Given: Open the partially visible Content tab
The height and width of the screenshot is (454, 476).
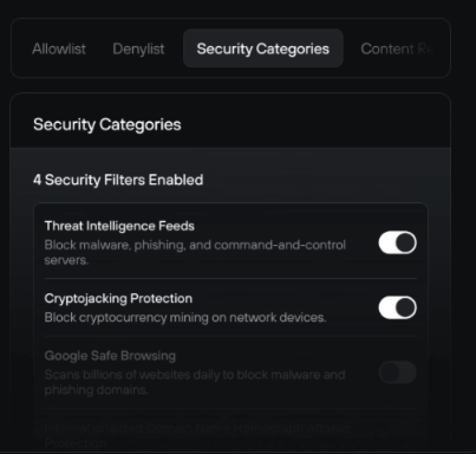Looking at the screenshot, I should (396, 48).
